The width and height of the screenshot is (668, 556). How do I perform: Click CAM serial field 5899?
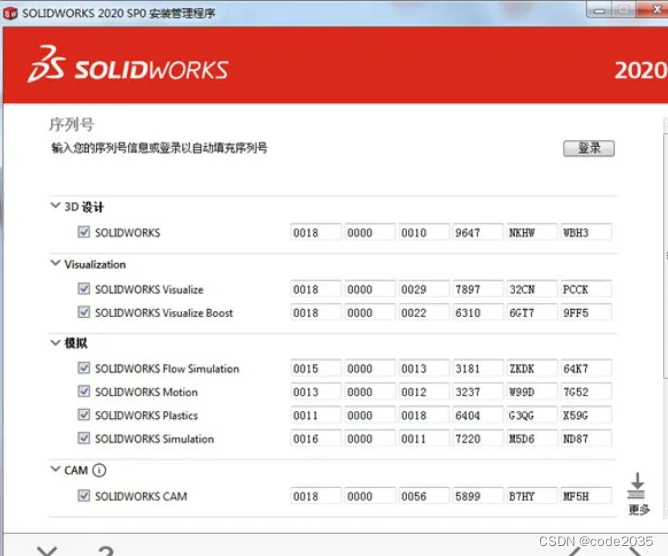coord(478,496)
